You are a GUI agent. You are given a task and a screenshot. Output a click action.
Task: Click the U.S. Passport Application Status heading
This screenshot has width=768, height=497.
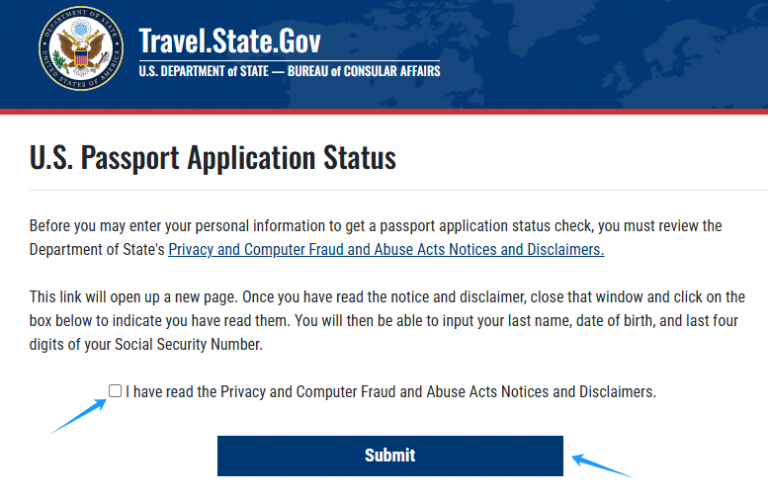[x=213, y=158]
